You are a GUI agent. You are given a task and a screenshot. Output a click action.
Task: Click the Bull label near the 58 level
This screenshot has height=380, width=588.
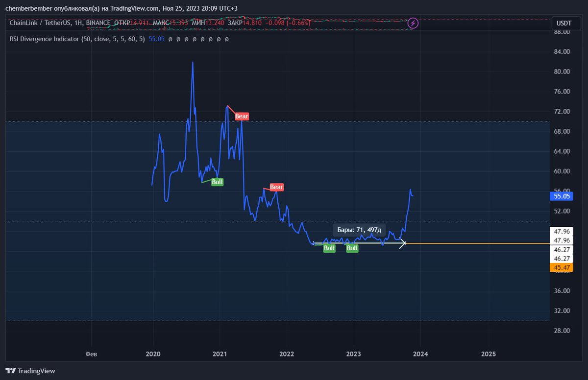click(x=217, y=182)
